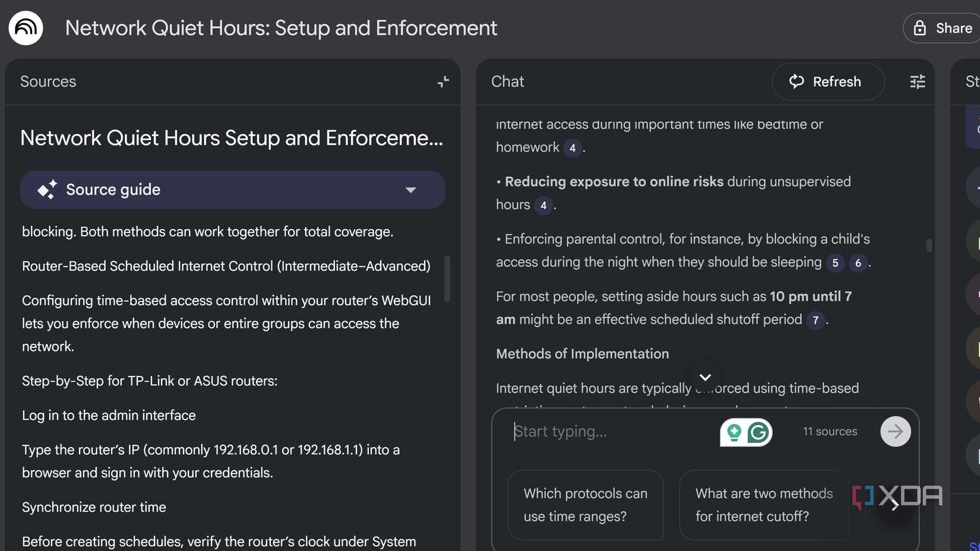The height and width of the screenshot is (551, 980).
Task: Expand the Source guide dropdown
Action: point(410,190)
